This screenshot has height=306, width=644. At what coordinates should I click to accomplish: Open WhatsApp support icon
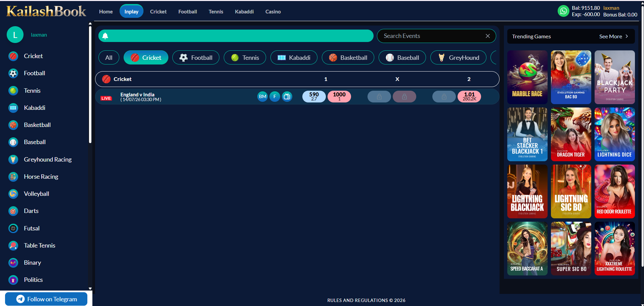[x=563, y=11]
